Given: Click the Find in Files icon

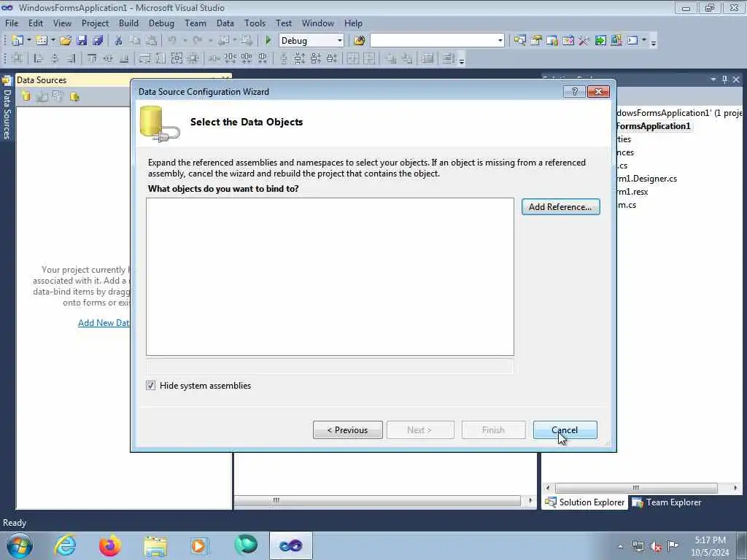Looking at the screenshot, I should (x=360, y=41).
